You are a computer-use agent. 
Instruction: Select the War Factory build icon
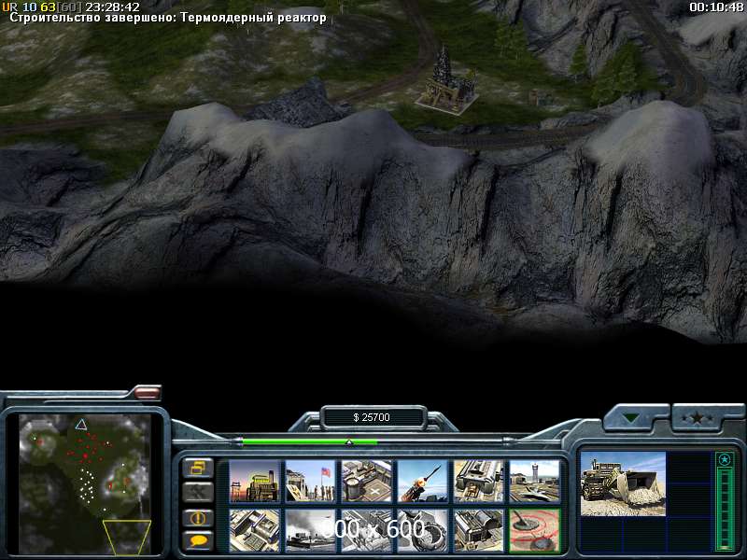(x=478, y=481)
